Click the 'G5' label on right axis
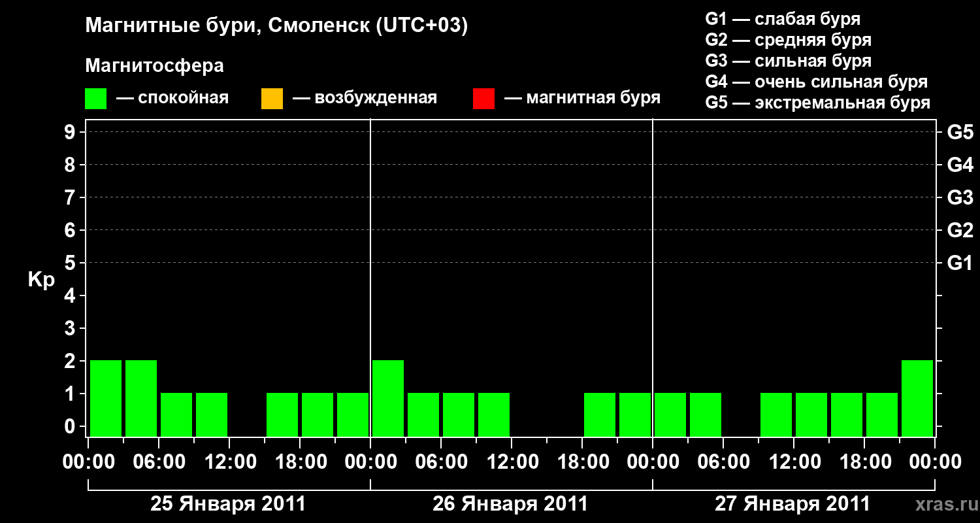Image resolution: width=980 pixels, height=523 pixels. [x=960, y=132]
